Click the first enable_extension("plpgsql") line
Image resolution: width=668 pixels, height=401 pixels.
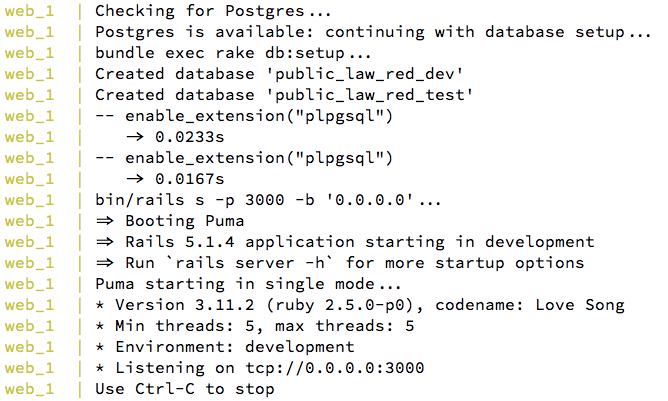244,116
